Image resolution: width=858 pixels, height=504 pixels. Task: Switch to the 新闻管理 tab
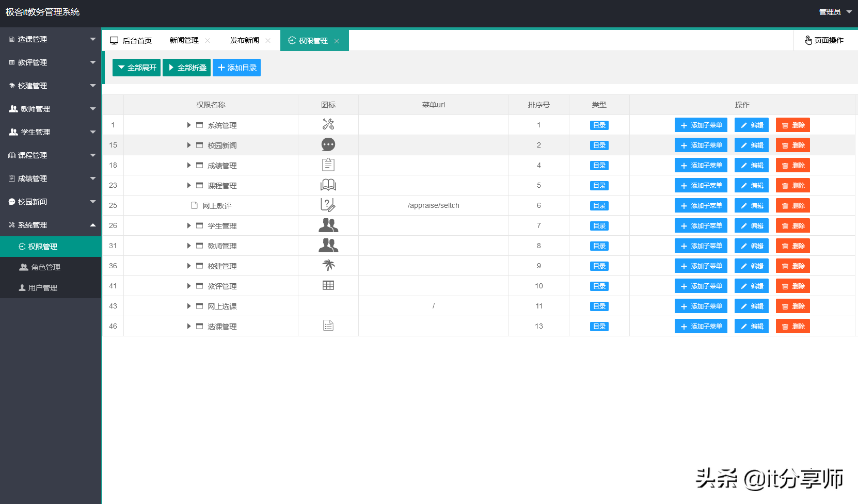pyautogui.click(x=184, y=40)
